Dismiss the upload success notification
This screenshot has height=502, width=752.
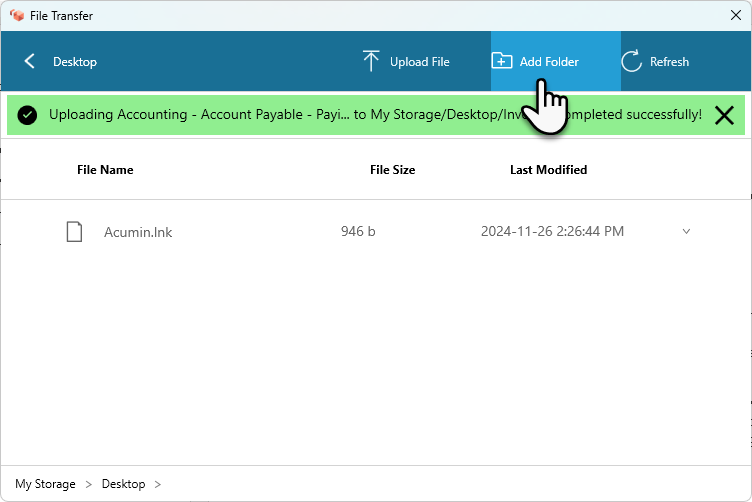(724, 116)
